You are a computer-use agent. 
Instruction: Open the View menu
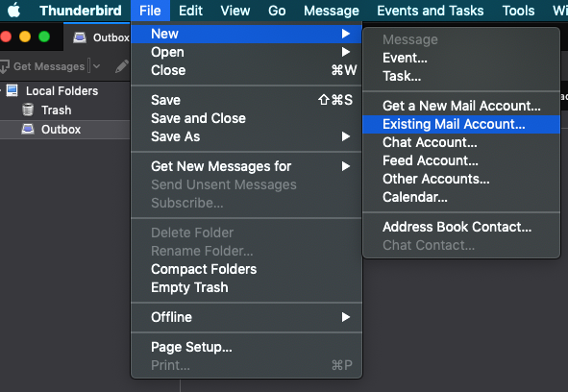[x=235, y=11]
